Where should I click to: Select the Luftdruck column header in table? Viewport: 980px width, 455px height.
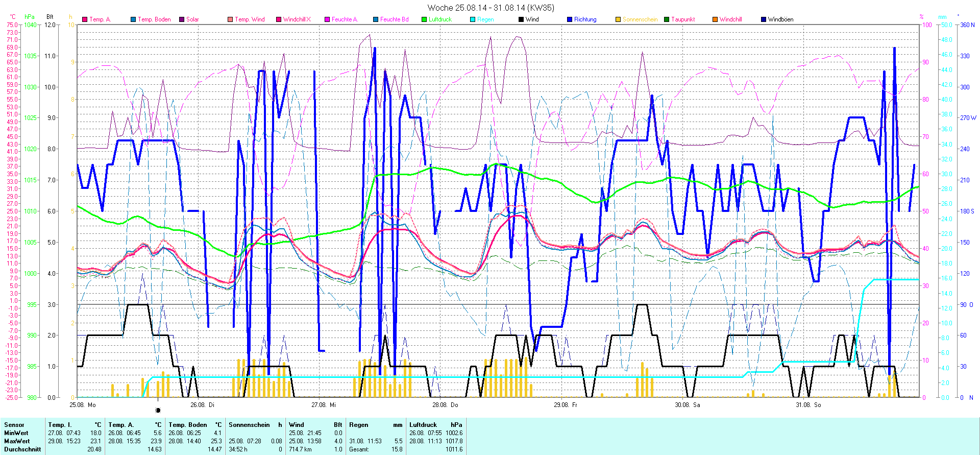point(423,425)
